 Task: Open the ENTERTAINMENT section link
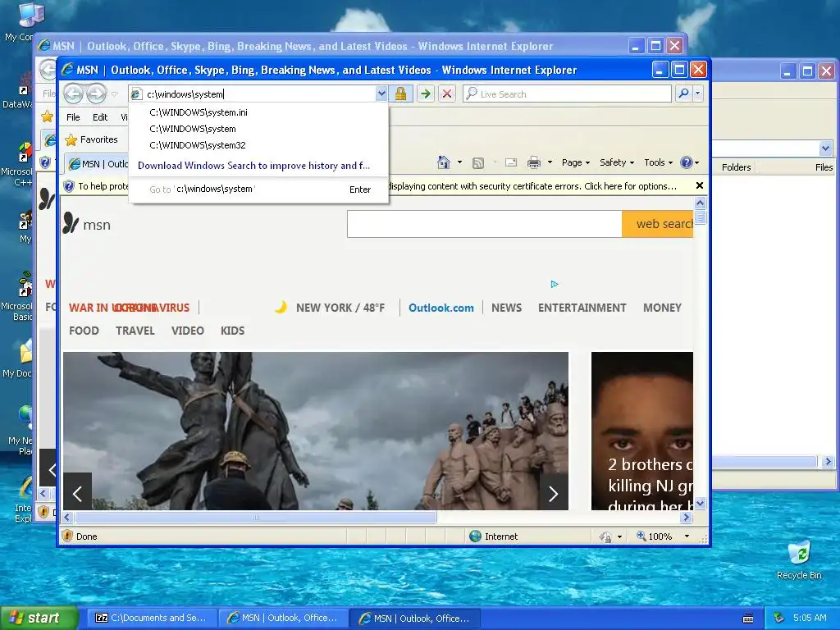(x=582, y=308)
